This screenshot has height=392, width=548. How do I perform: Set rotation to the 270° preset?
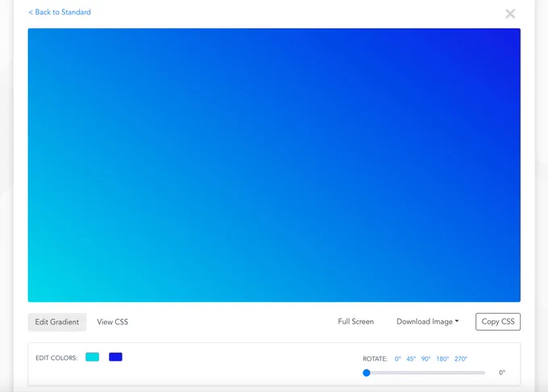tap(461, 359)
